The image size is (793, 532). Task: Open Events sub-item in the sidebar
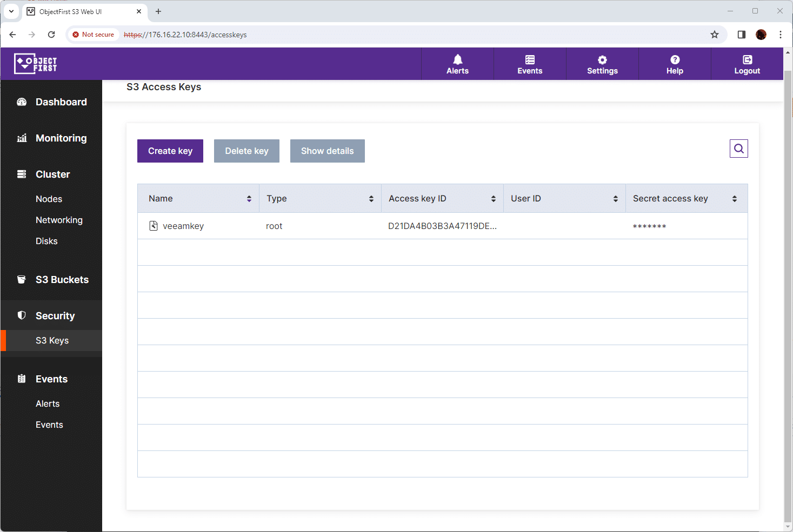pyautogui.click(x=49, y=425)
